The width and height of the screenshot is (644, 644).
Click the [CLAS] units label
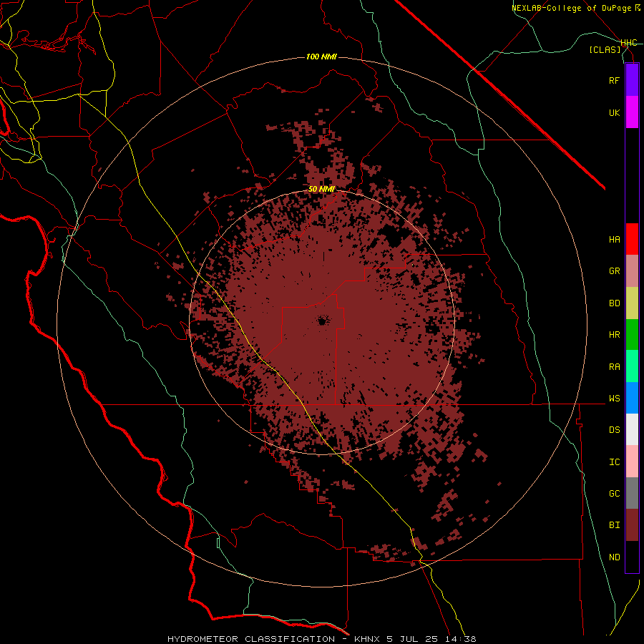(x=605, y=50)
